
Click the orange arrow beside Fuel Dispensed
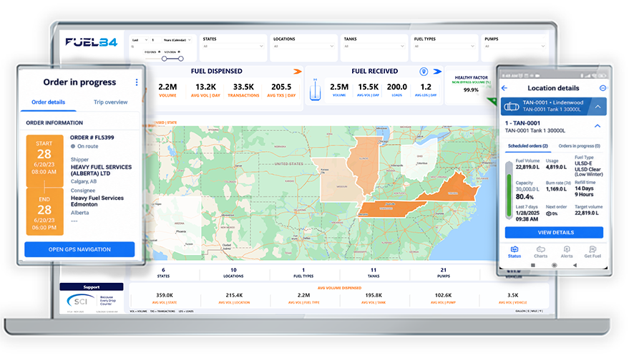298,72
